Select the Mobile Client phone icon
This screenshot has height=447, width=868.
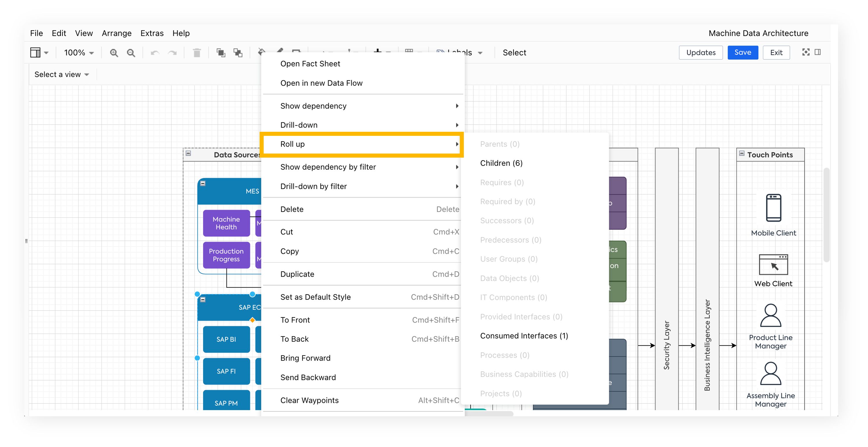click(x=773, y=208)
